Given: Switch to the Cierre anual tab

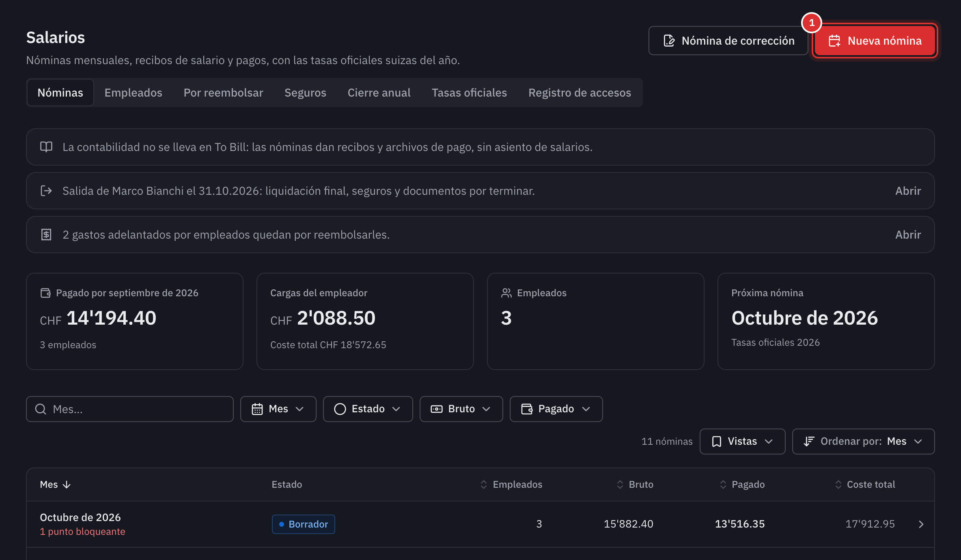Looking at the screenshot, I should tap(379, 93).
